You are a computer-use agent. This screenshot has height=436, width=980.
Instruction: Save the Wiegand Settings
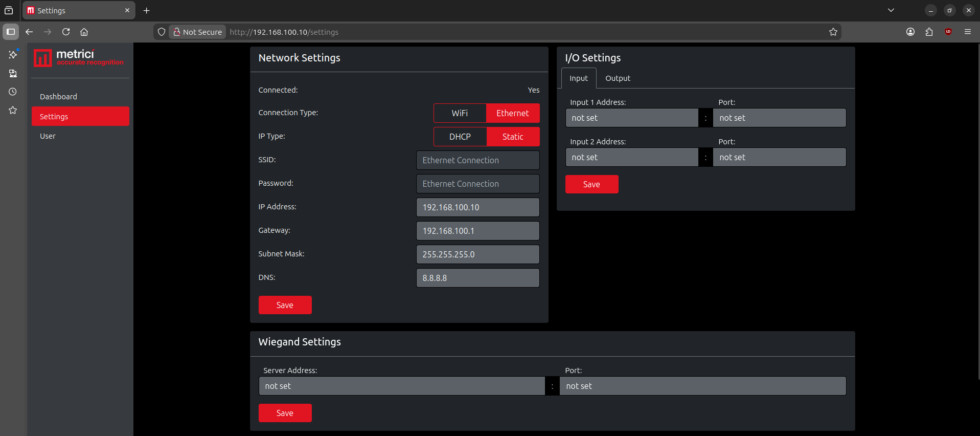point(285,413)
